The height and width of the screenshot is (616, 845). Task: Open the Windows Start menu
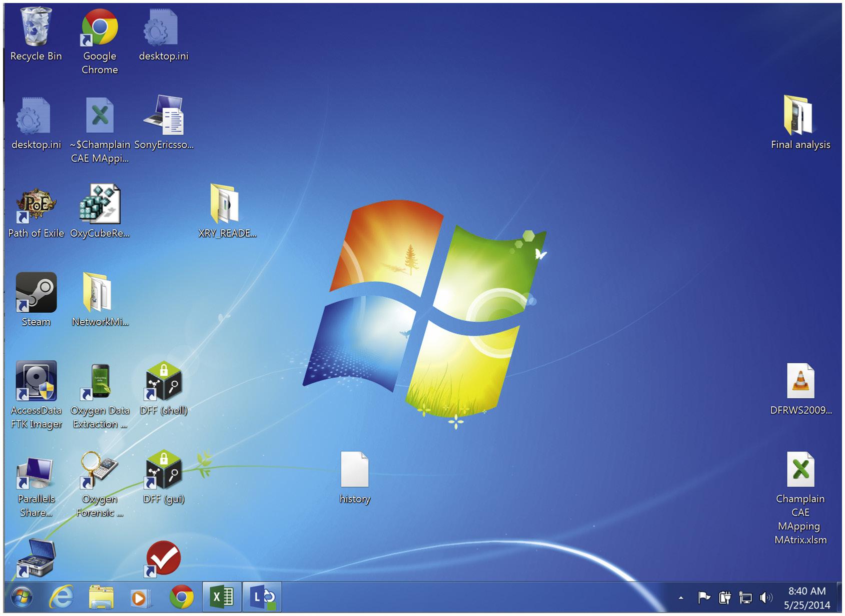click(x=22, y=597)
